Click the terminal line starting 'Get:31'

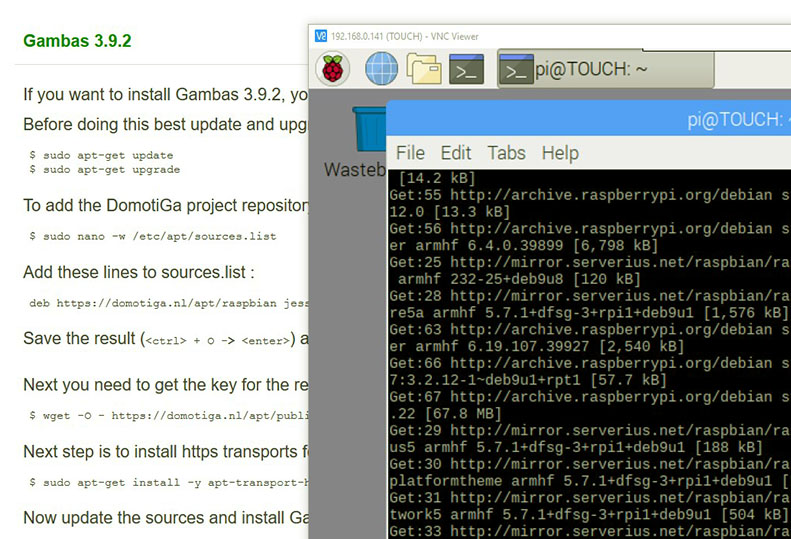point(590,498)
